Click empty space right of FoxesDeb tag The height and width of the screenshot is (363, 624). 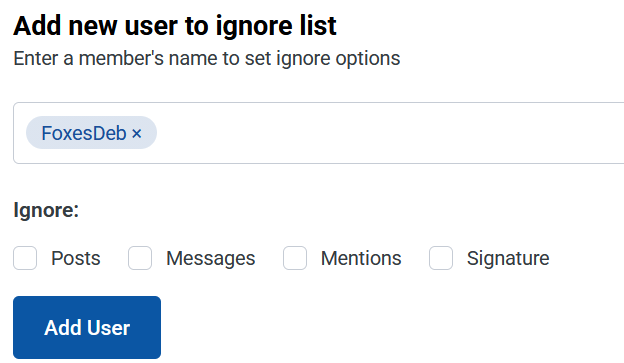(x=390, y=133)
